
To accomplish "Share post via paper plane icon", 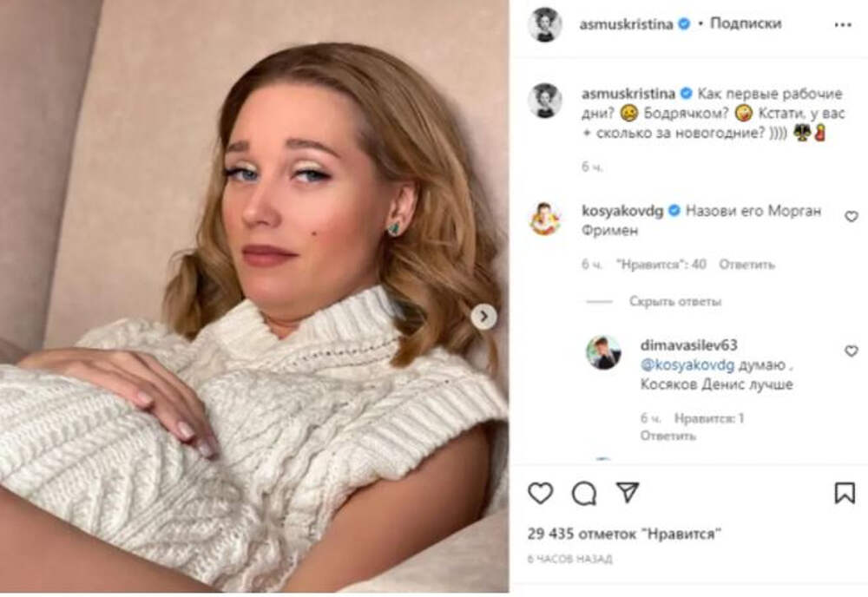I will tap(628, 494).
